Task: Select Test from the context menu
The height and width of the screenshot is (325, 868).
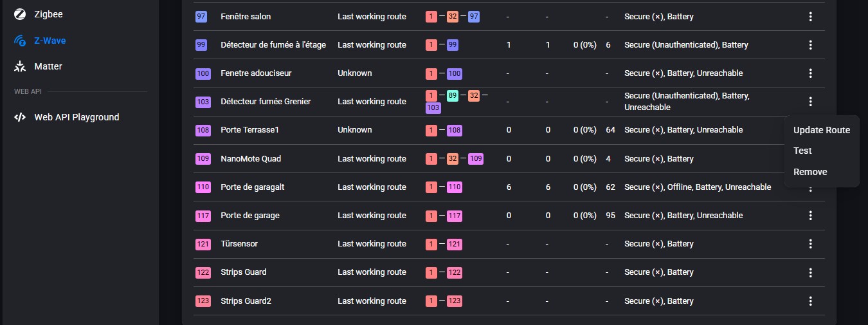Action: 802,151
